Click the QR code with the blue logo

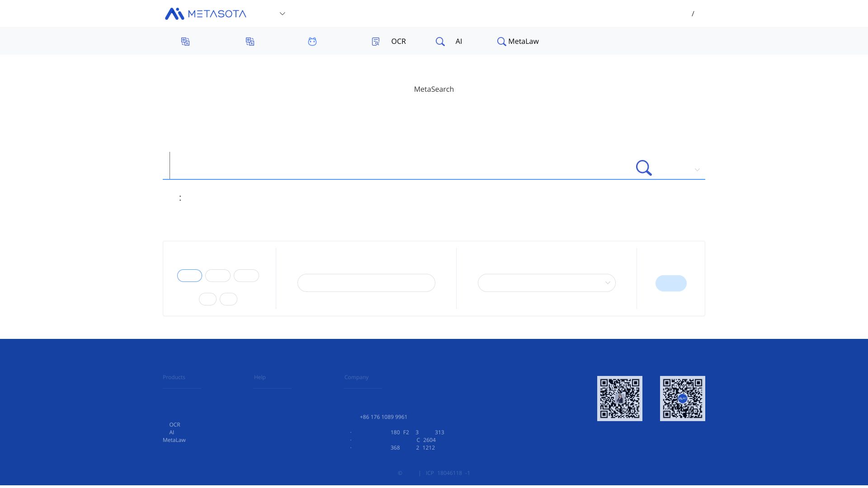coord(683,399)
